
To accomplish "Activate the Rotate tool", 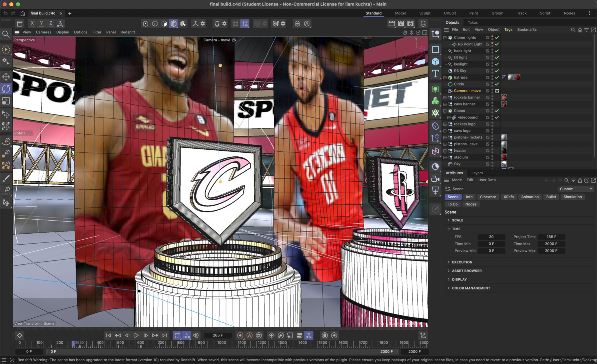I will coord(6,89).
